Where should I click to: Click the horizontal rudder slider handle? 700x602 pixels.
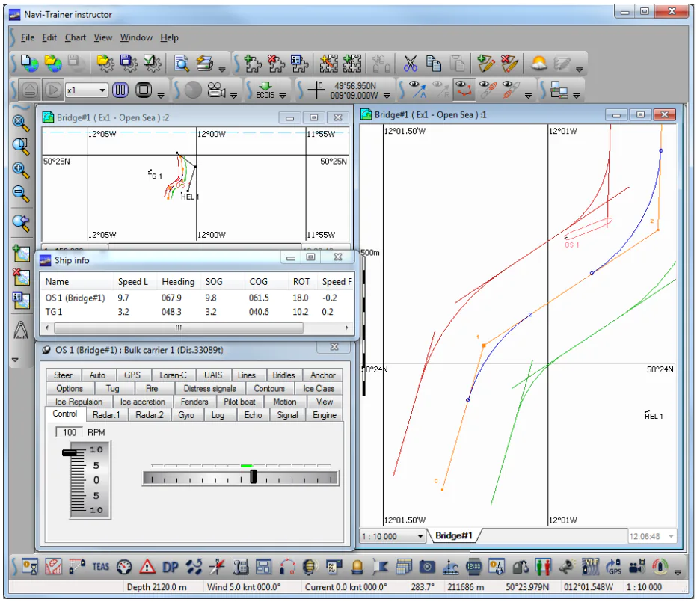pyautogui.click(x=253, y=476)
